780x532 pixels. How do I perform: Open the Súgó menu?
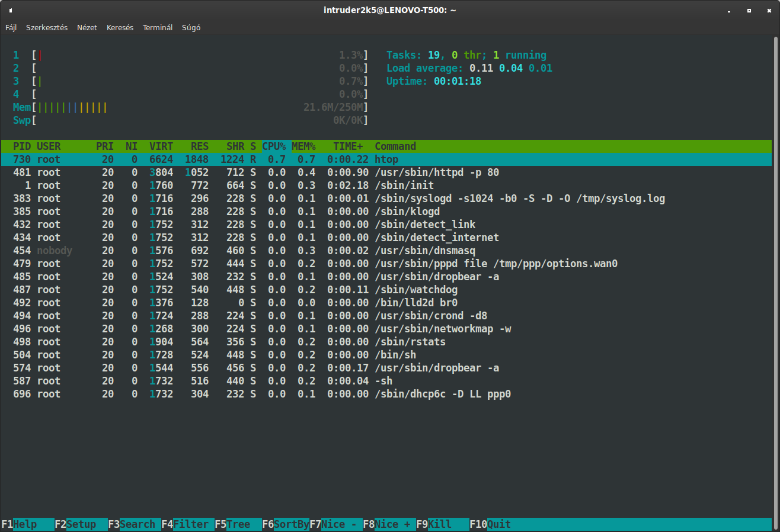click(x=191, y=27)
